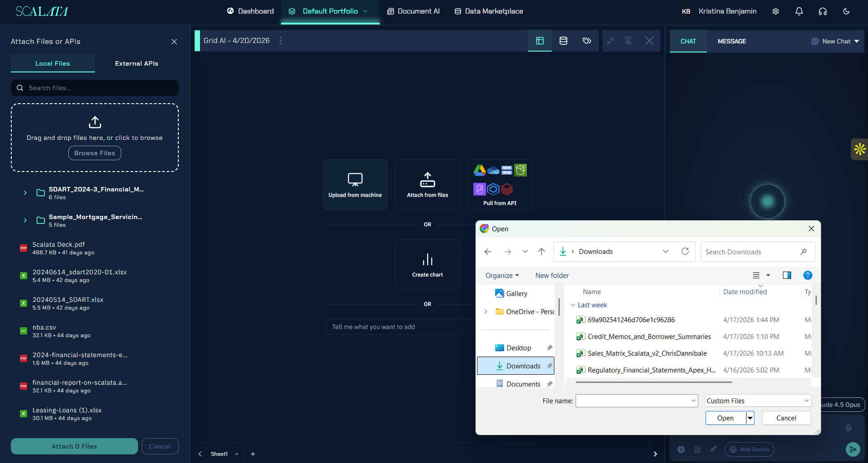Toggle the preview pane in Open dialog

coord(787,275)
